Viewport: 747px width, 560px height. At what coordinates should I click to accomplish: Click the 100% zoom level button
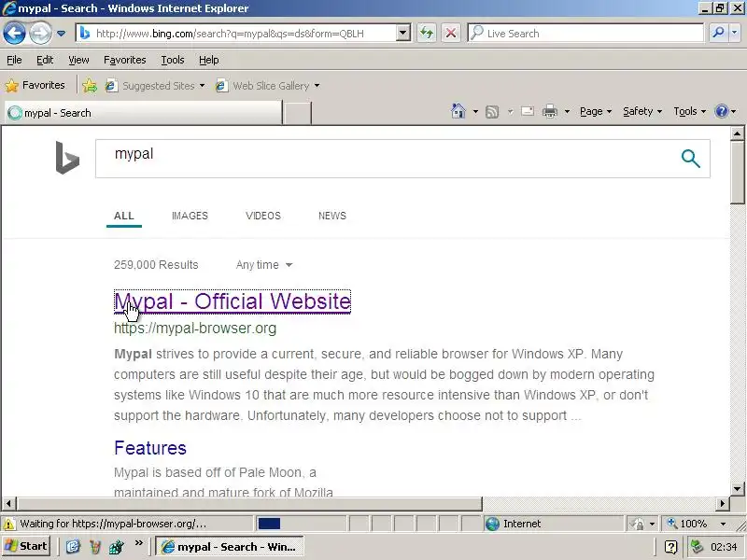[x=688, y=524]
